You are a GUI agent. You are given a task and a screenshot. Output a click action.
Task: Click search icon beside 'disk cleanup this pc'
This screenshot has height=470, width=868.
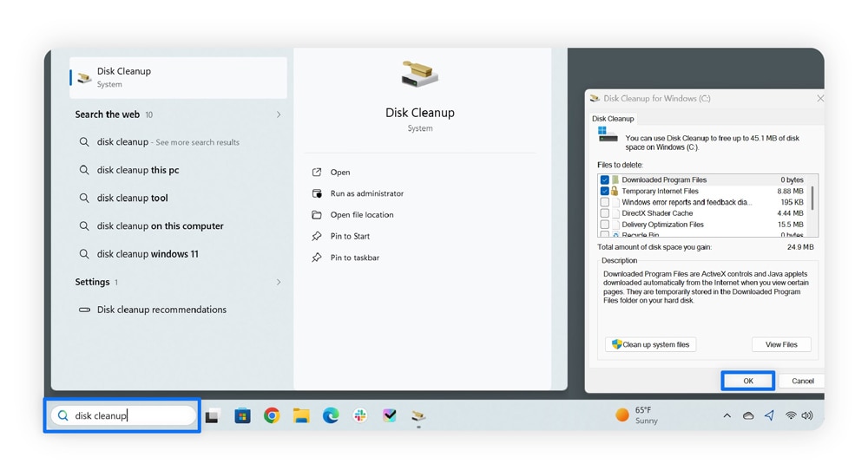(x=84, y=170)
